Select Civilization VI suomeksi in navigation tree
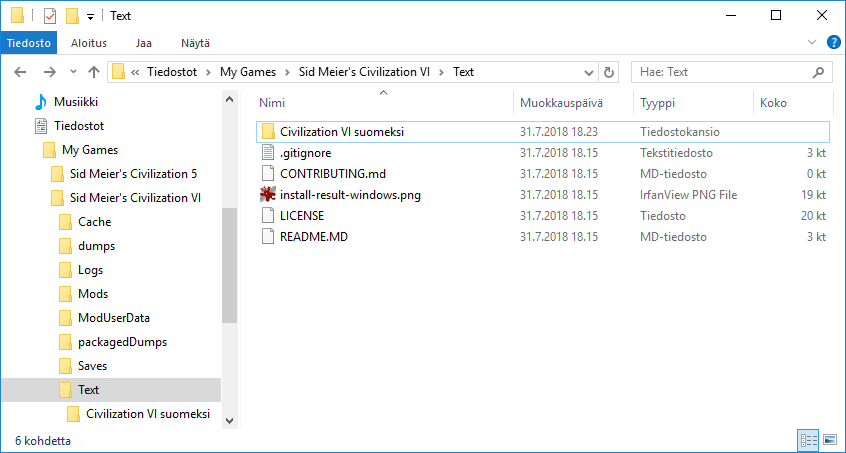This screenshot has width=846, height=453. (x=148, y=414)
